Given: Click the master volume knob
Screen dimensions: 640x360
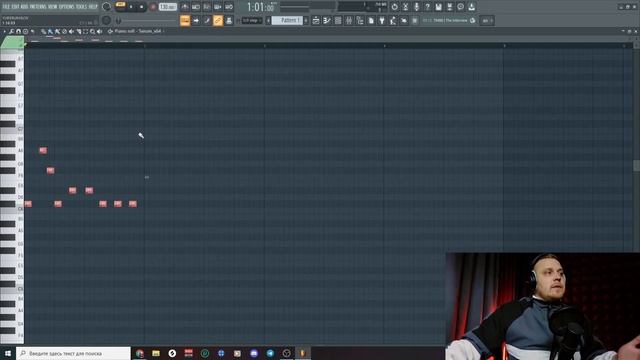Looking at the screenshot, I should [107, 7].
